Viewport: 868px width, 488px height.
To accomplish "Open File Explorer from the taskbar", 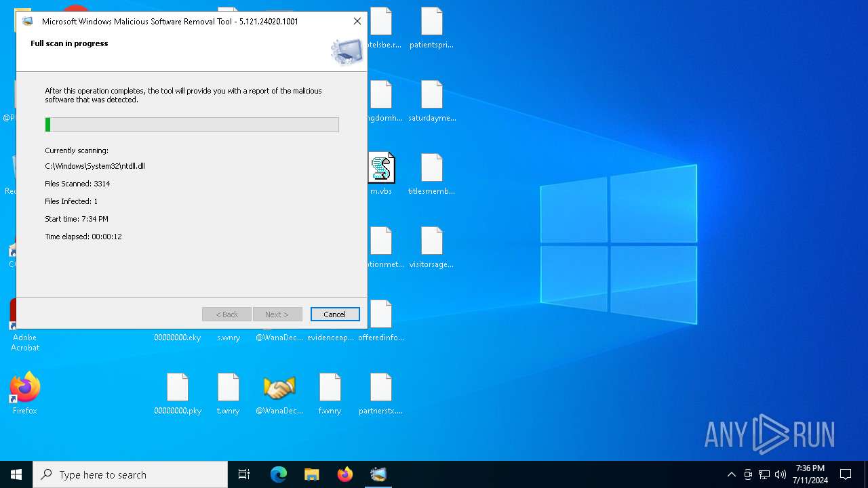I will [x=312, y=474].
